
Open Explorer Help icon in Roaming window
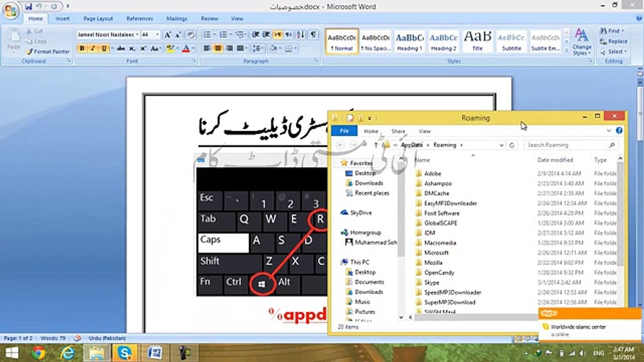coord(619,131)
